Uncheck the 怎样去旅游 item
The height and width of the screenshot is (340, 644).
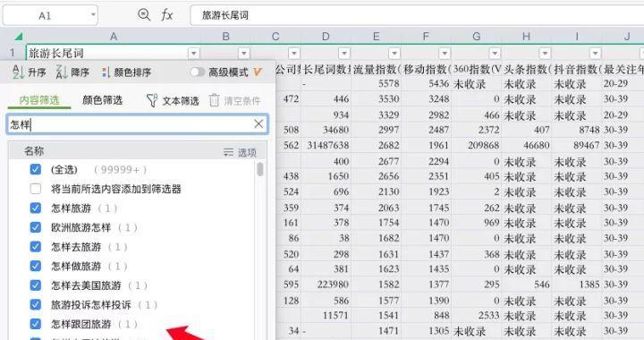pos(36,246)
